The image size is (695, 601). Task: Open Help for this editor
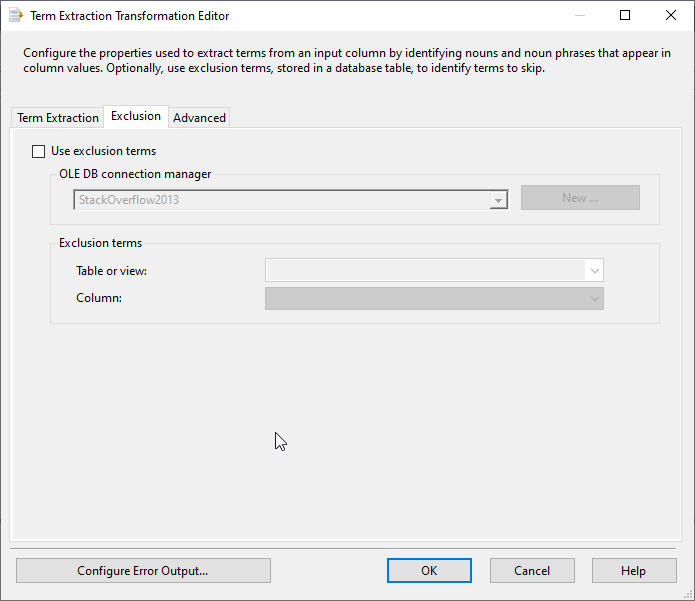[633, 571]
